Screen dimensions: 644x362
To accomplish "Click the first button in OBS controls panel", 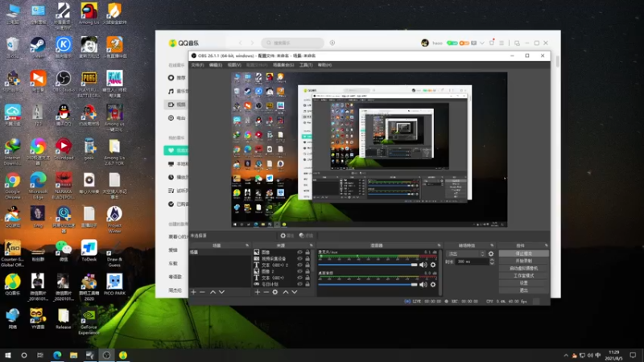I will (524, 253).
